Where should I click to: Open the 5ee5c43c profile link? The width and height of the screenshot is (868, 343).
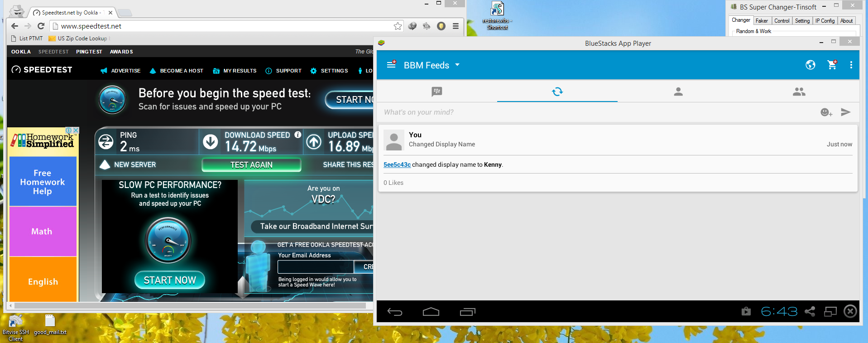[397, 165]
